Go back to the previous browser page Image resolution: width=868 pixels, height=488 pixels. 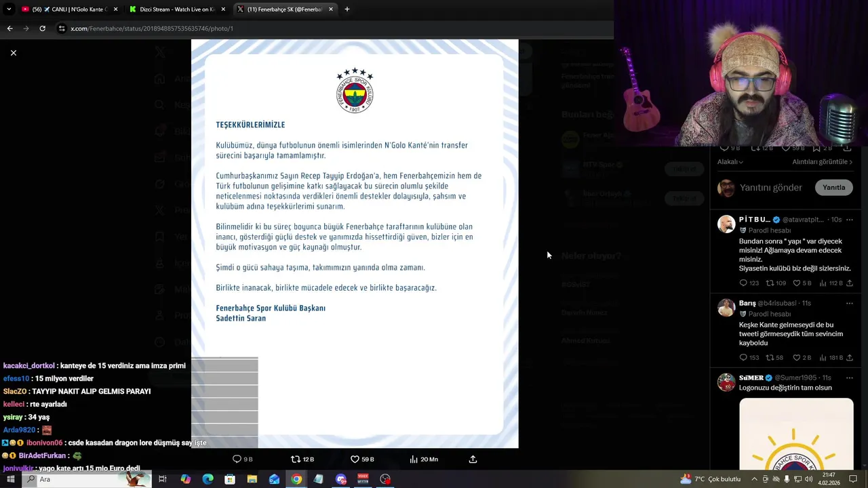[9, 28]
